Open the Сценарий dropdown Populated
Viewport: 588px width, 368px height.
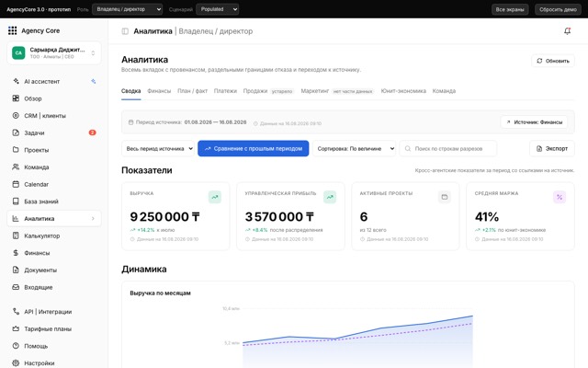217,9
